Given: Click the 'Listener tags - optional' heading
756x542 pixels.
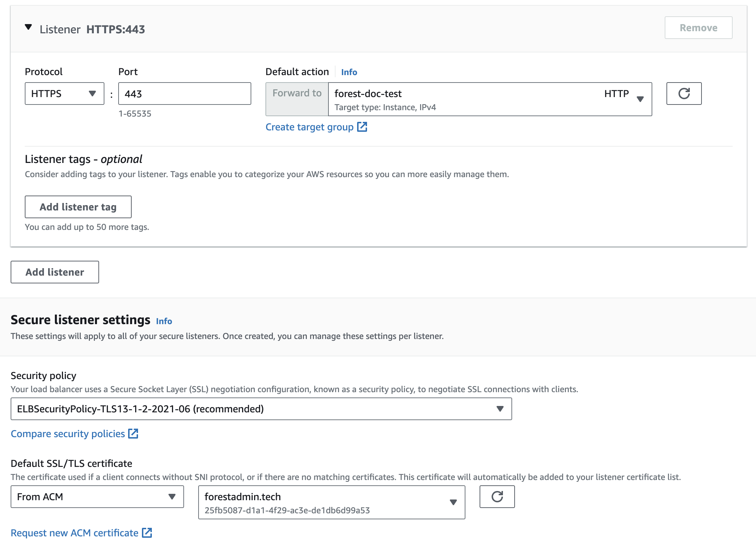Looking at the screenshot, I should pos(84,159).
